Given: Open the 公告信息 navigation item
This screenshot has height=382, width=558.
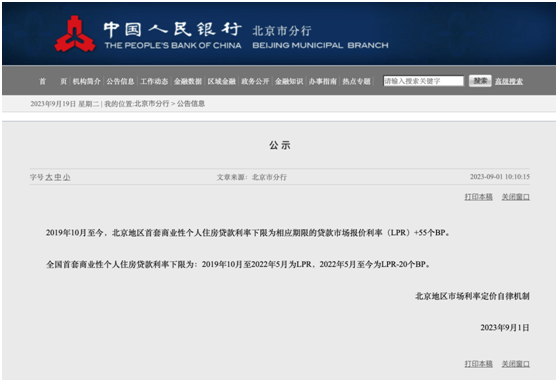Looking at the screenshot, I should tap(120, 82).
